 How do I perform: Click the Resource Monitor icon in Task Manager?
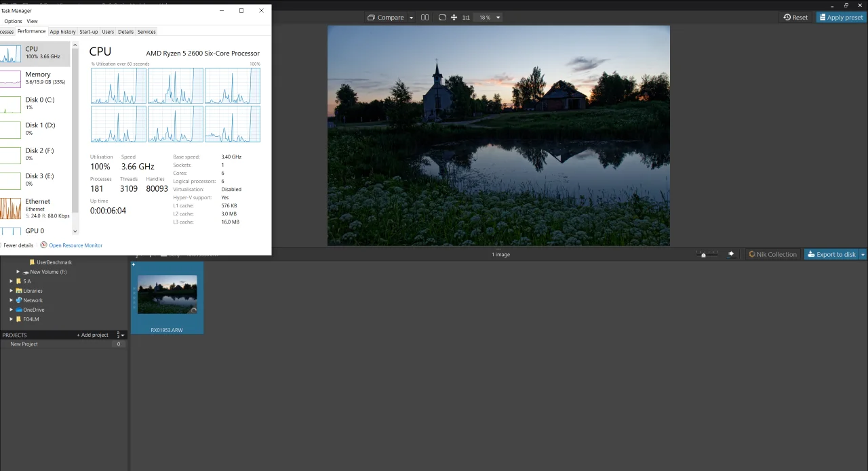[43, 245]
